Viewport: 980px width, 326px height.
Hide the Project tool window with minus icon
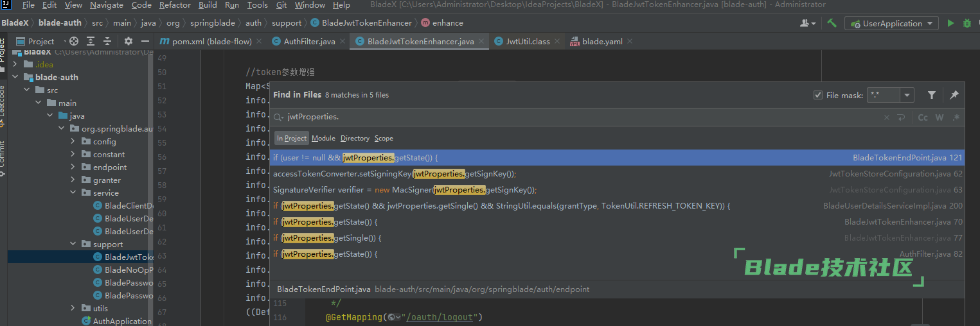145,41
